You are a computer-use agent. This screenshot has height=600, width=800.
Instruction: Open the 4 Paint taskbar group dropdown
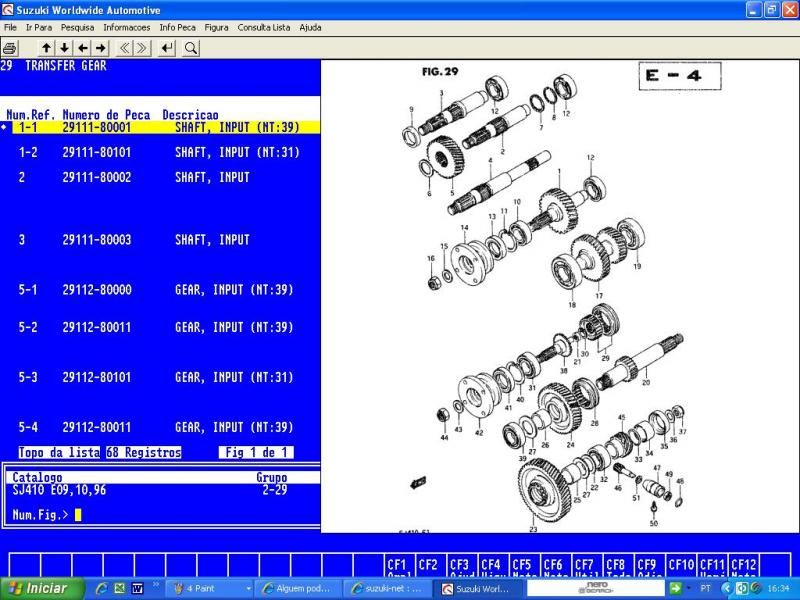pyautogui.click(x=248, y=589)
